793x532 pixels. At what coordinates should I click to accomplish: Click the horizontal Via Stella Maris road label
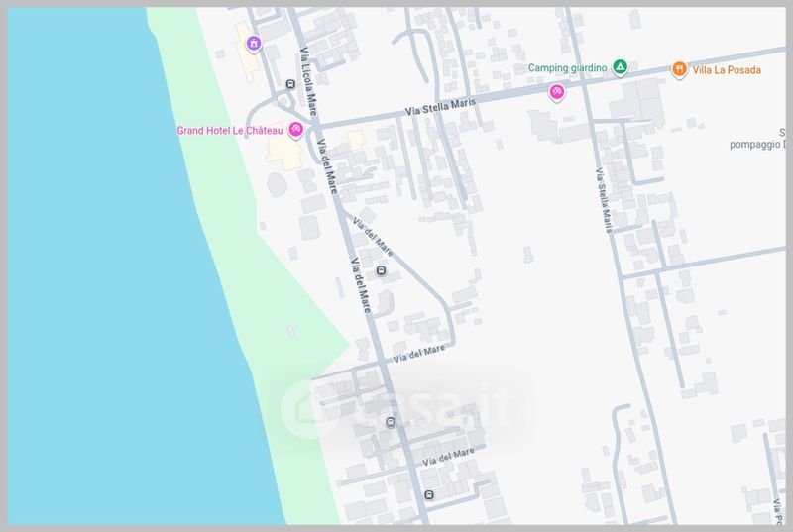(439, 107)
